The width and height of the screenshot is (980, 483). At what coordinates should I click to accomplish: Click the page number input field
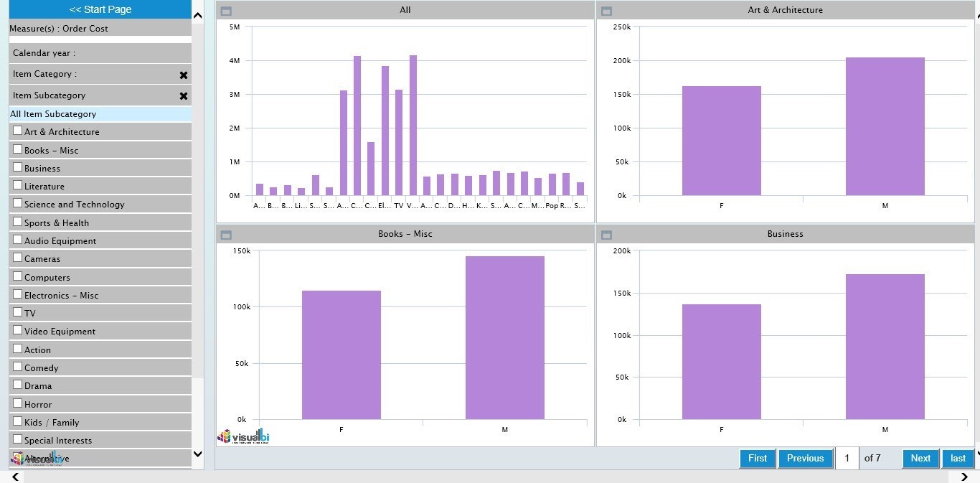[847, 459]
